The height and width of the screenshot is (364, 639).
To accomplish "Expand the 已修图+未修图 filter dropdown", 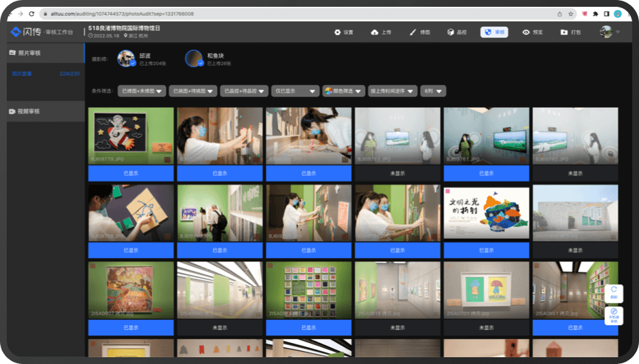I will coord(141,91).
